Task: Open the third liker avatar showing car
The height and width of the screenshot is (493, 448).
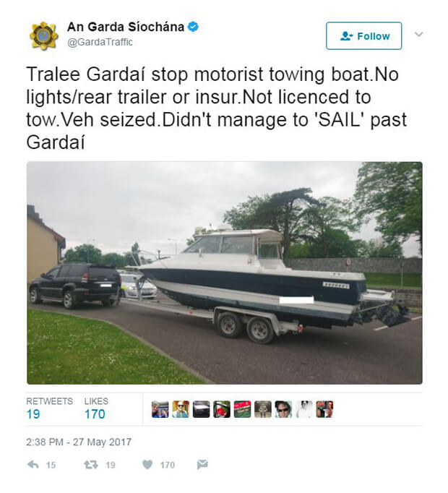Action: [201, 409]
